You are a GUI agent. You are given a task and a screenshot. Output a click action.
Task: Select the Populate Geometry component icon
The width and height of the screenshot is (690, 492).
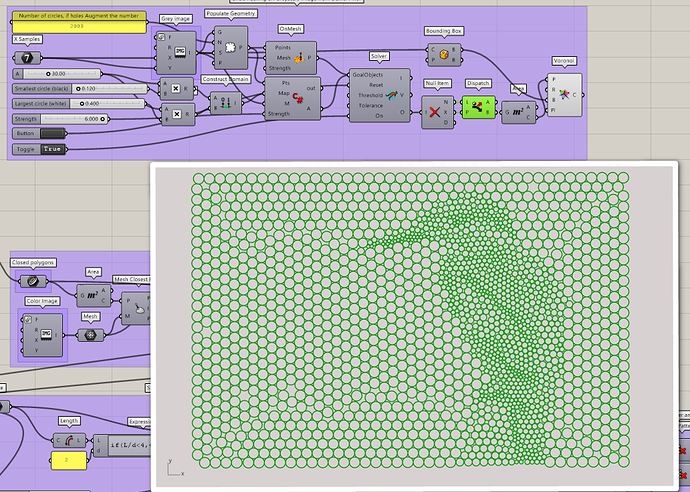point(230,48)
